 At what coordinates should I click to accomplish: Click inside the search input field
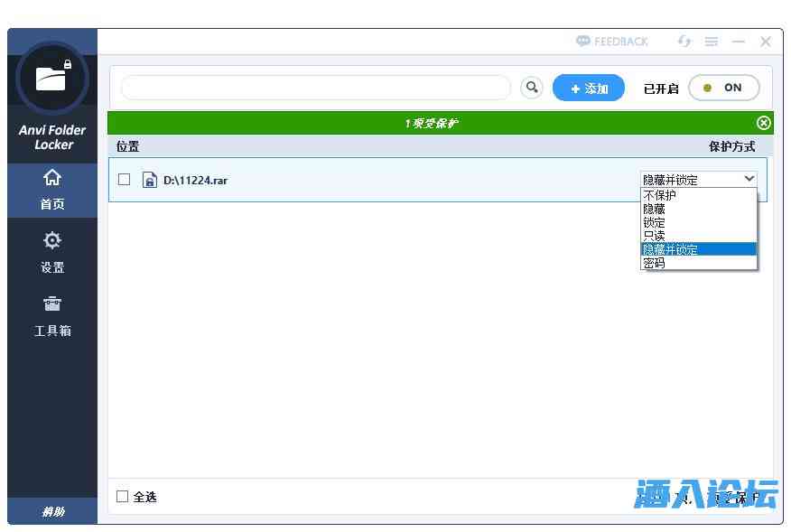pos(316,87)
